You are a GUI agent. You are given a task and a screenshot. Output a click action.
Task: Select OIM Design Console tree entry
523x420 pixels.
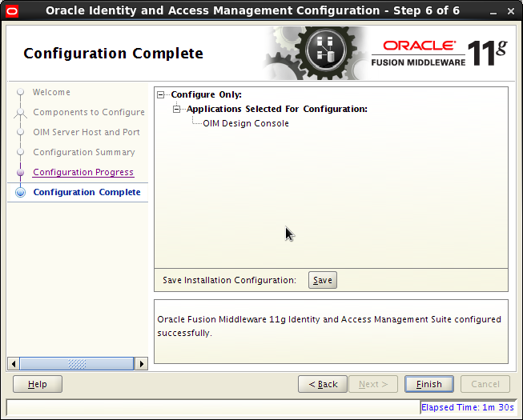246,123
